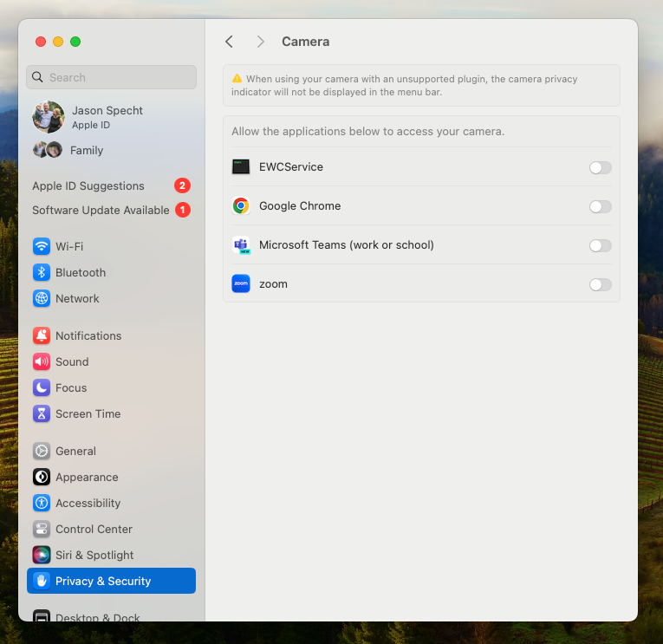663x644 pixels.
Task: Toggle Google Chrome camera access on
Action: [600, 206]
